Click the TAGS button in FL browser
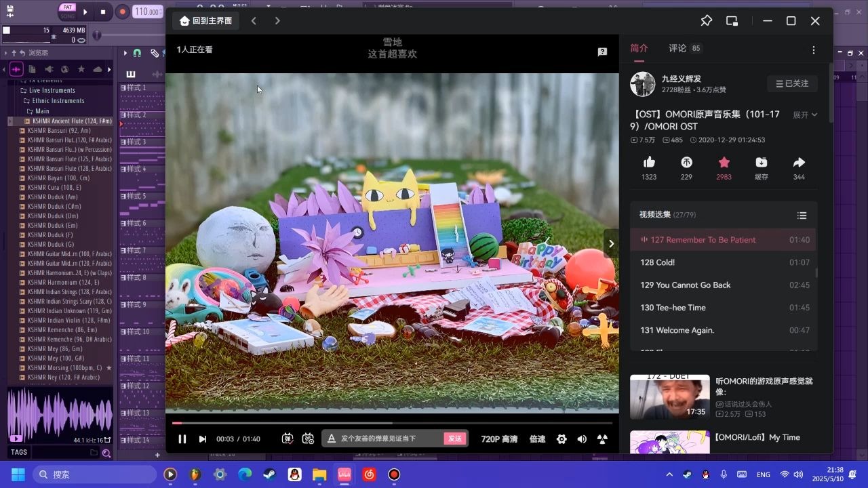The image size is (868, 488). [x=19, y=452]
